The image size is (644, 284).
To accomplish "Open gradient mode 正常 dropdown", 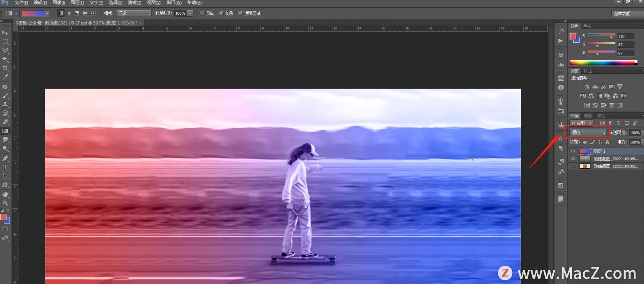I will pos(133,13).
